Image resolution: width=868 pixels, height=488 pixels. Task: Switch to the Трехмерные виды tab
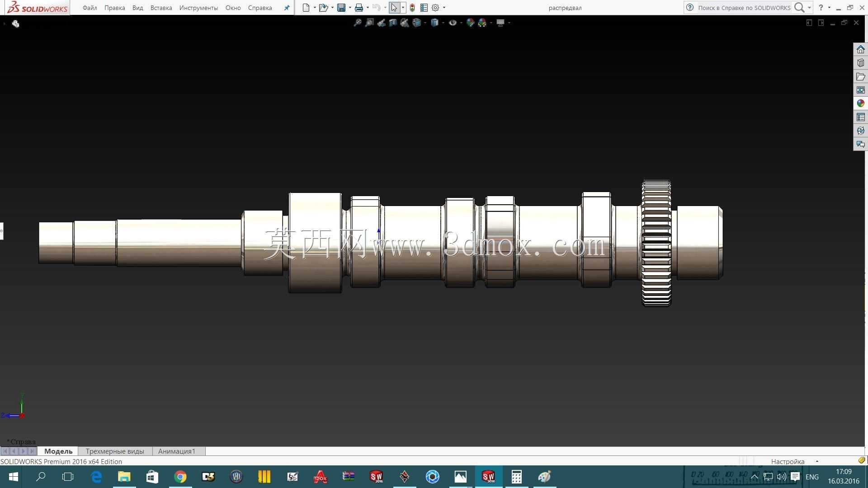(115, 451)
